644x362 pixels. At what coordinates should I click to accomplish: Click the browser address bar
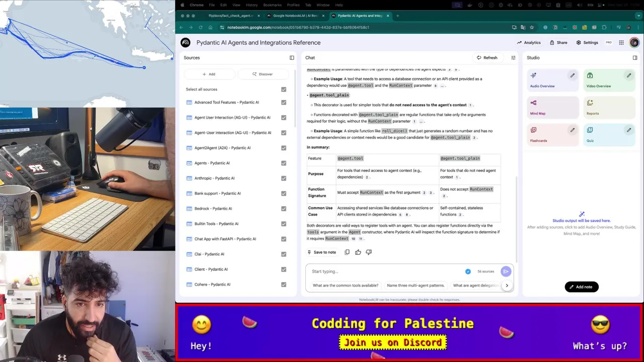(362, 27)
